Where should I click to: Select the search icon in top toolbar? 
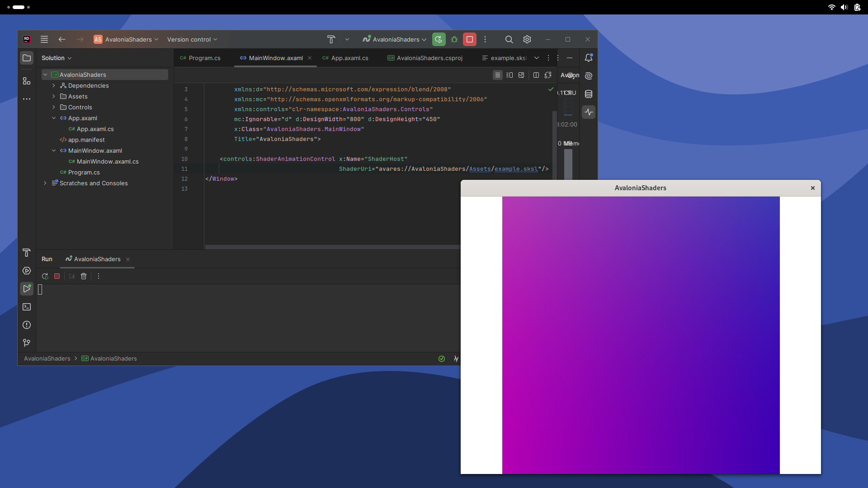coord(509,39)
